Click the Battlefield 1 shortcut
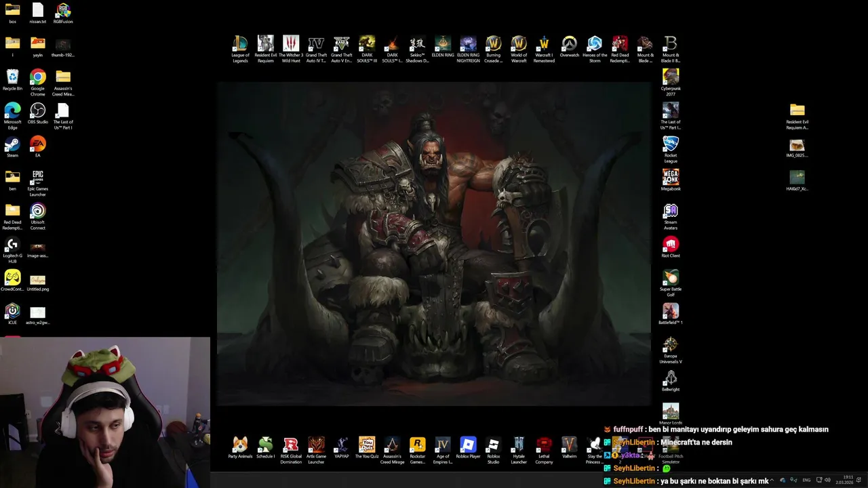Image resolution: width=868 pixels, height=488 pixels. pyautogui.click(x=671, y=314)
